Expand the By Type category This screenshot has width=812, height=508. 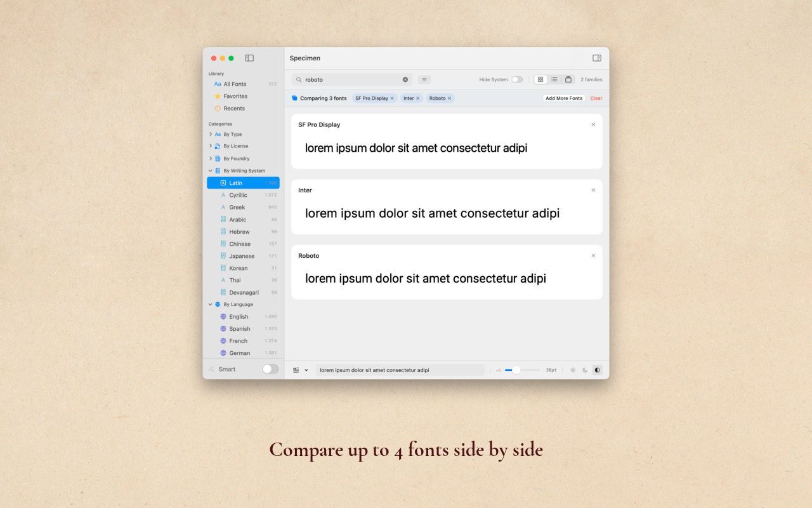coord(211,134)
